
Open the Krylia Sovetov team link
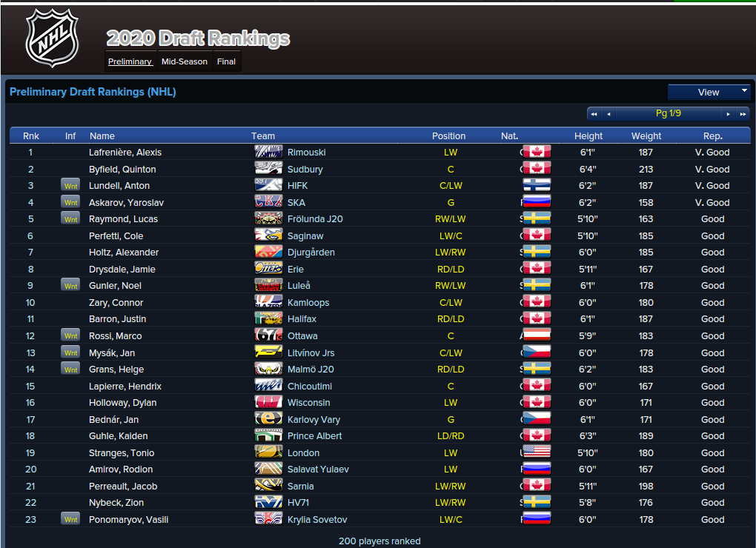(317, 520)
